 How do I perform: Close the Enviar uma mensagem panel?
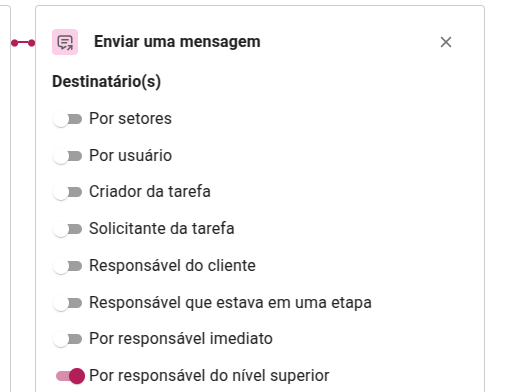446,42
